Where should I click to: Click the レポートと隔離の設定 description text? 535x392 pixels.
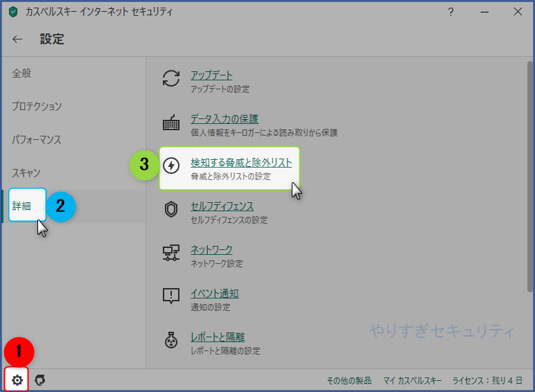pos(225,351)
